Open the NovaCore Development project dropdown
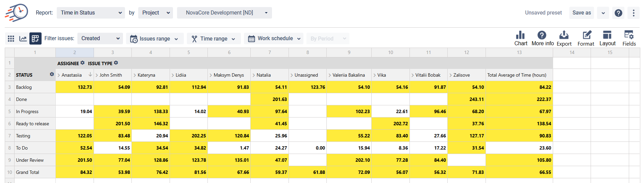Image resolution: width=644 pixels, height=183 pixels. click(224, 13)
